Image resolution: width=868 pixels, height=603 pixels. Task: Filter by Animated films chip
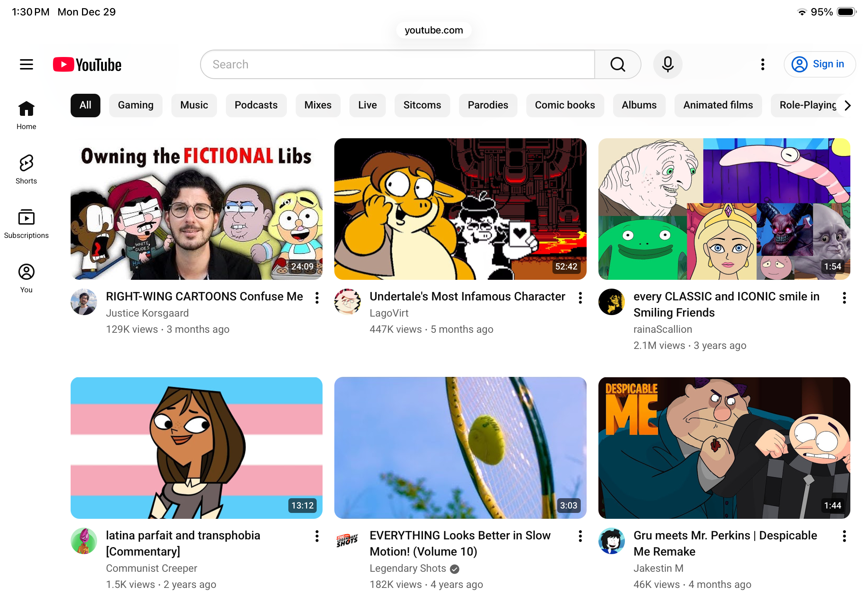718,105
